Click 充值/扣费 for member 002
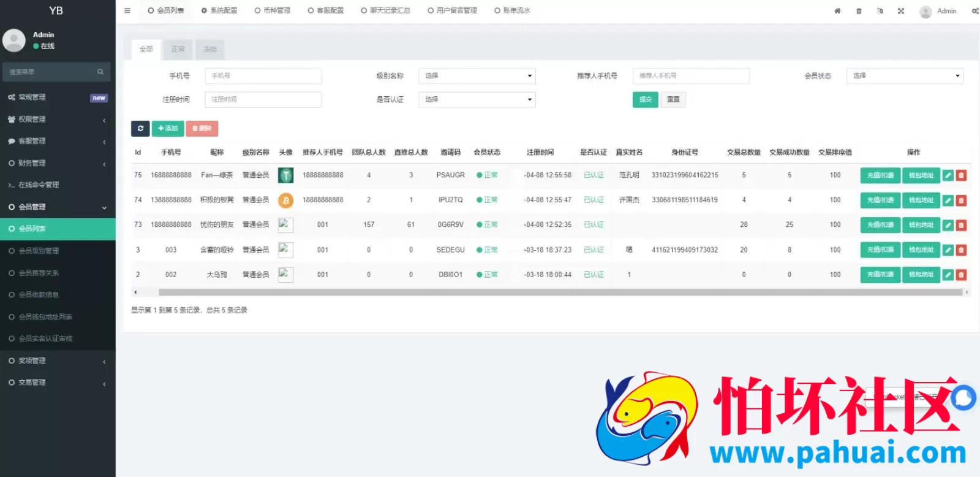The width and height of the screenshot is (980, 477). click(x=881, y=275)
